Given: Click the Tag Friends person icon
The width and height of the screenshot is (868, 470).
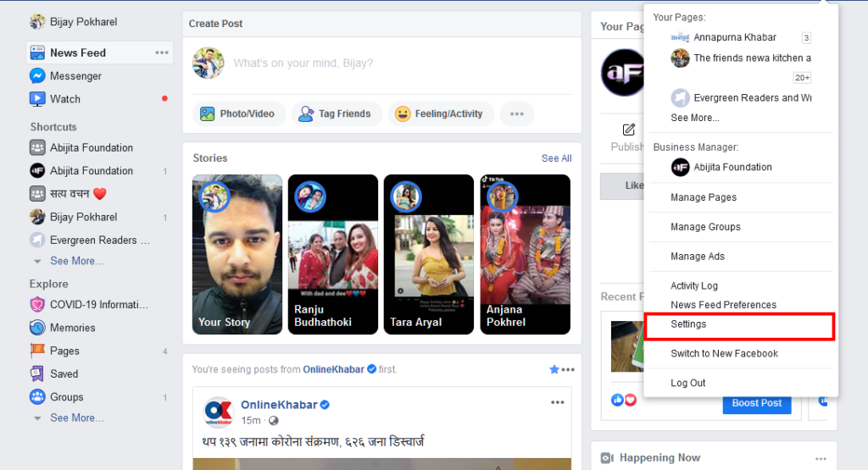Looking at the screenshot, I should [305, 114].
